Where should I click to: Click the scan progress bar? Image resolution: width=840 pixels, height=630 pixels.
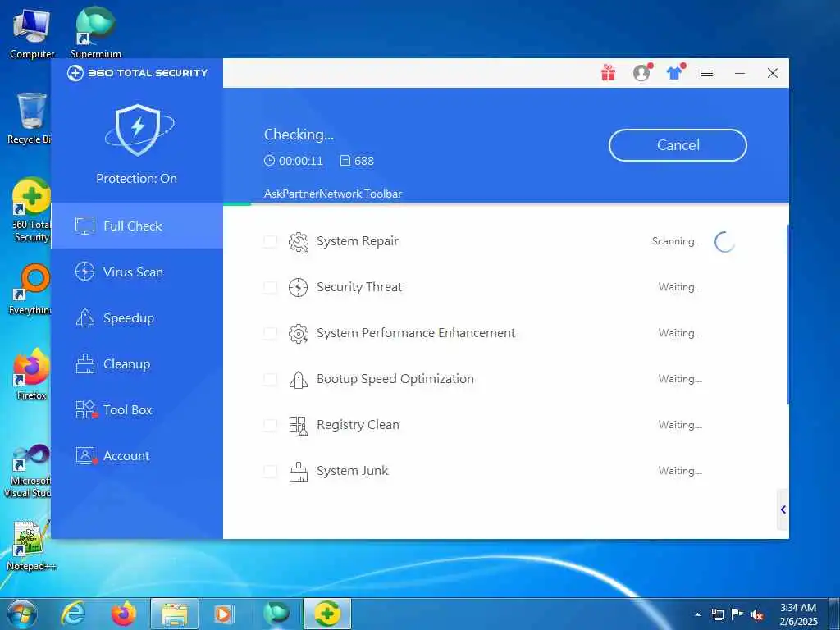coord(505,203)
